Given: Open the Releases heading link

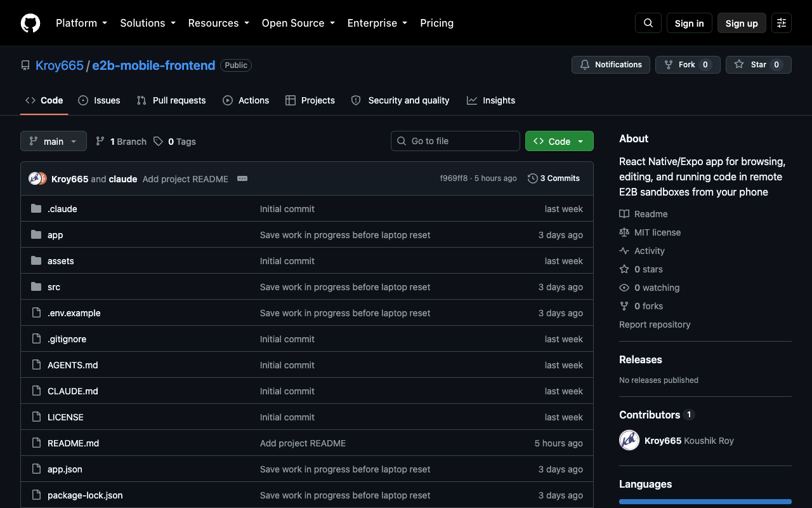Looking at the screenshot, I should click(641, 359).
